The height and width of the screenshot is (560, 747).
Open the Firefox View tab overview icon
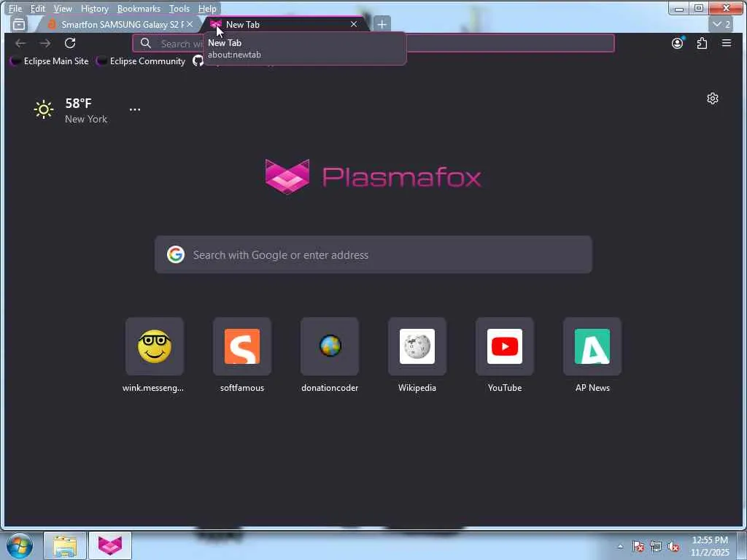coord(19,24)
